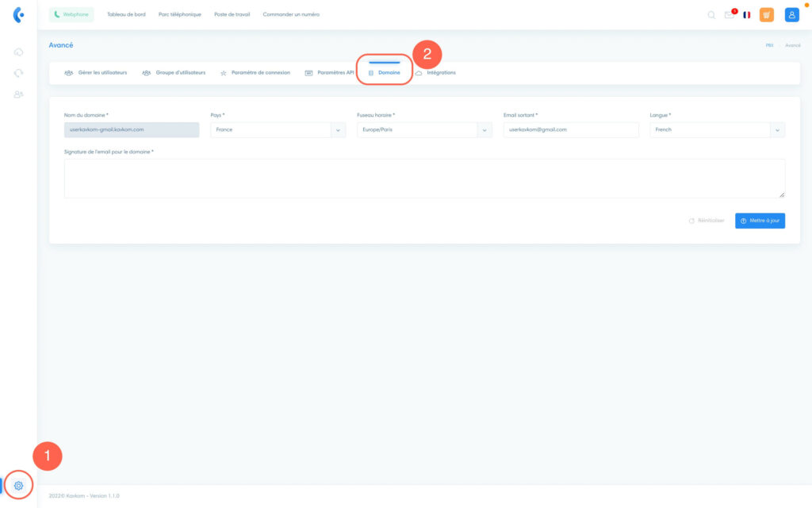Click the French flag language icon
Viewport: 812px width, 508px height.
tap(747, 14)
